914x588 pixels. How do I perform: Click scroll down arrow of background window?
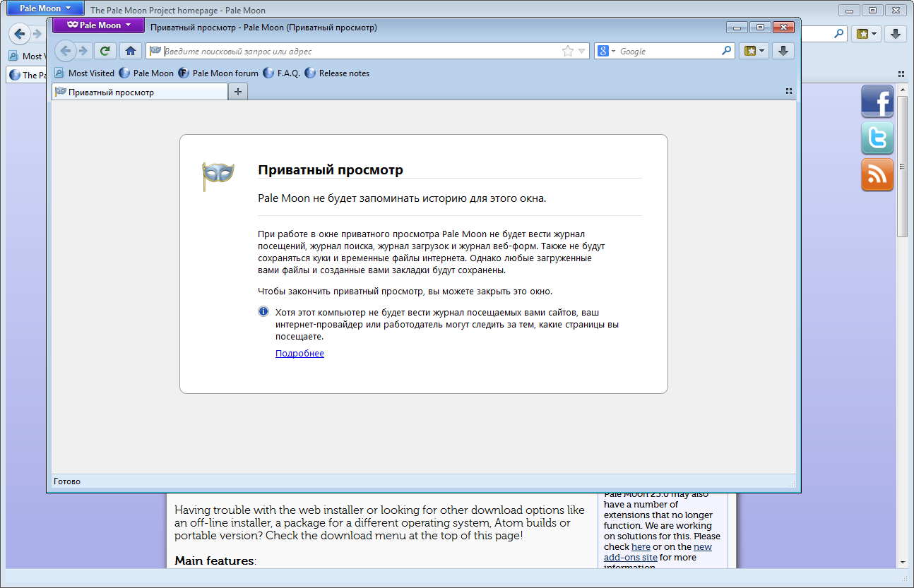pyautogui.click(x=902, y=562)
